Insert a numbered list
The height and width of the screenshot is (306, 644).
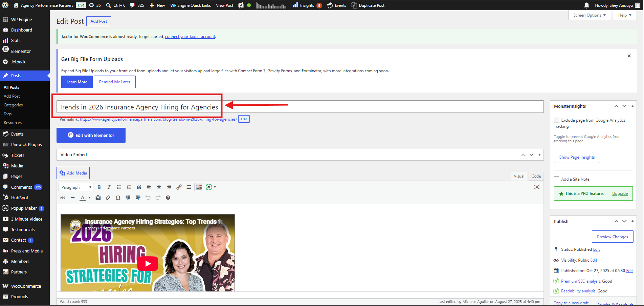pyautogui.click(x=129, y=187)
